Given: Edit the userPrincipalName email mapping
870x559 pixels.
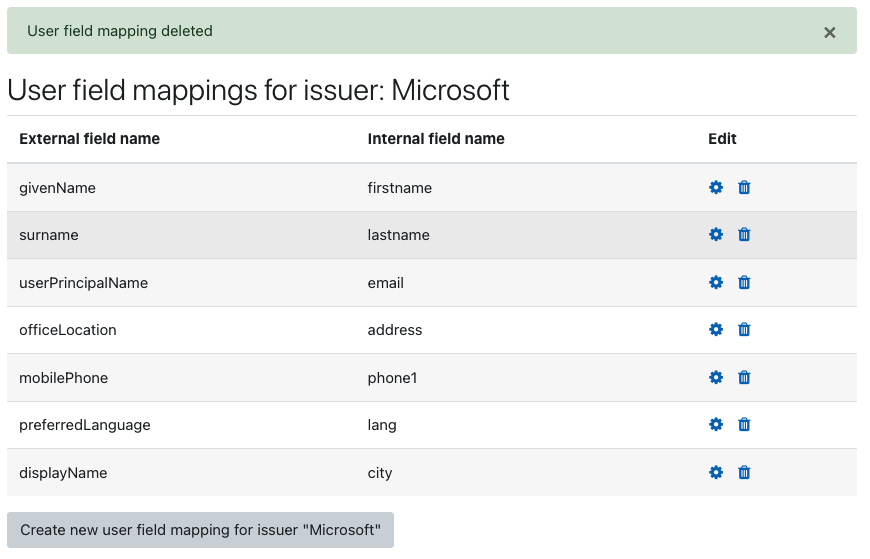Looking at the screenshot, I should pyautogui.click(x=716, y=283).
